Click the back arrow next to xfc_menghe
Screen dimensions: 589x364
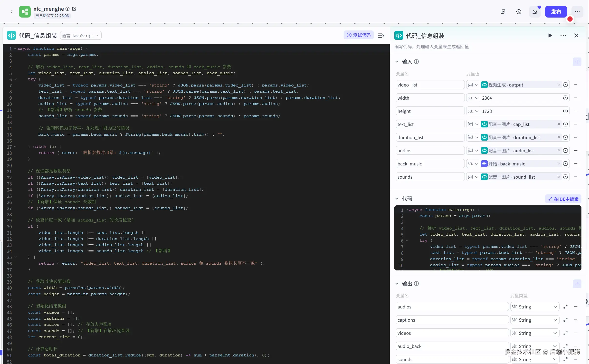[x=11, y=11]
